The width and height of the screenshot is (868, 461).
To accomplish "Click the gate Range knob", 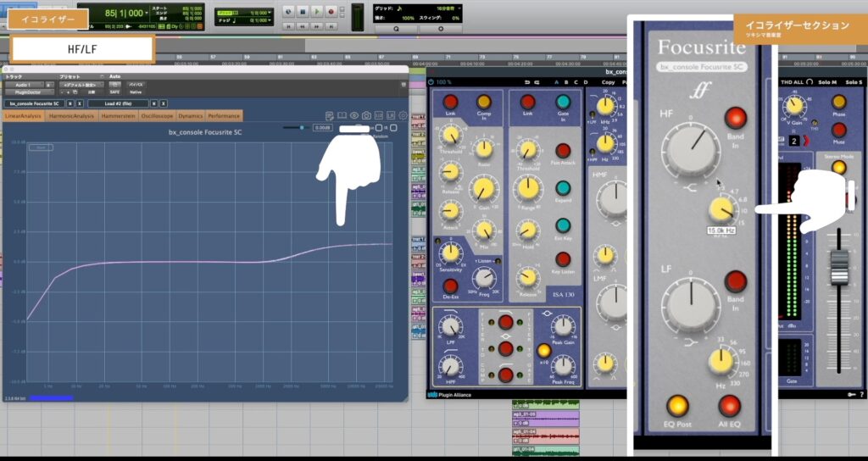I will tap(527, 189).
